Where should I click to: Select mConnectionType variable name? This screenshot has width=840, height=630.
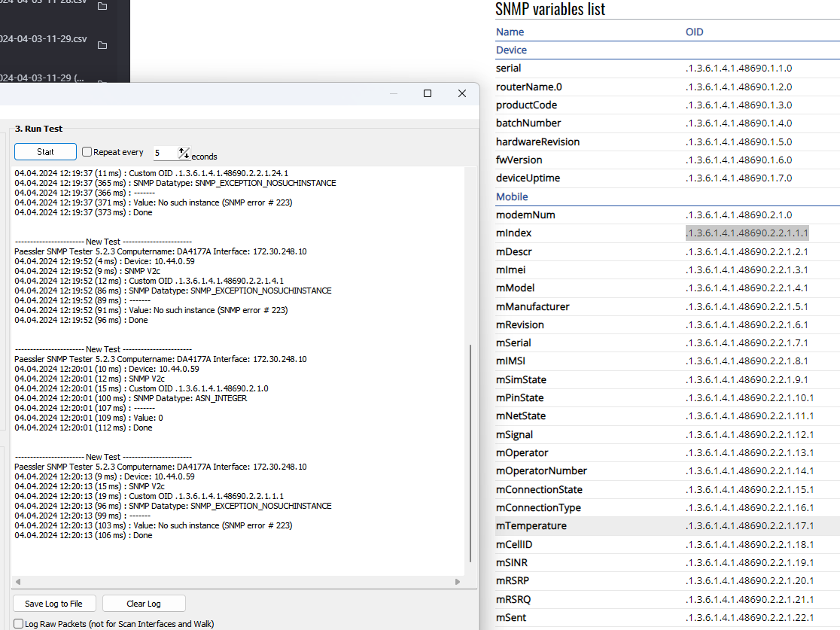point(538,508)
